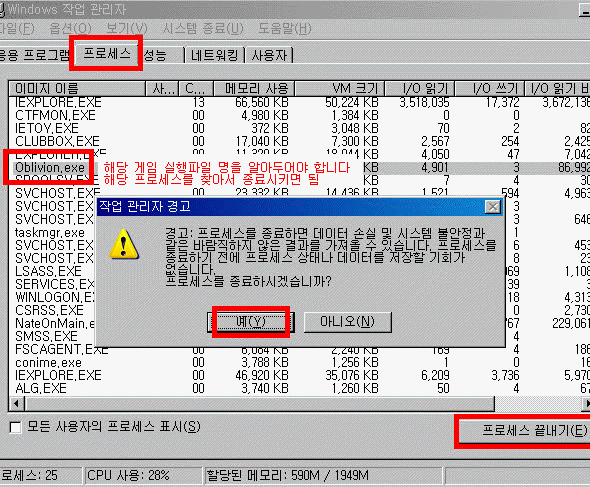Screen dimensions: 590x487
Task: Click the yellow warning icon in dialog
Action: tap(124, 244)
